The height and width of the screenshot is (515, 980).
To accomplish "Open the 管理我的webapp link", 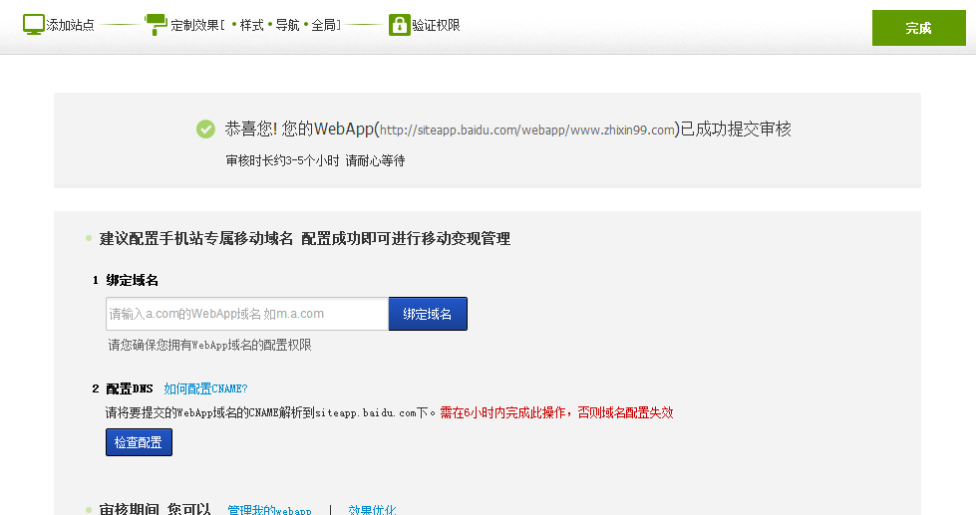I will point(269,509).
